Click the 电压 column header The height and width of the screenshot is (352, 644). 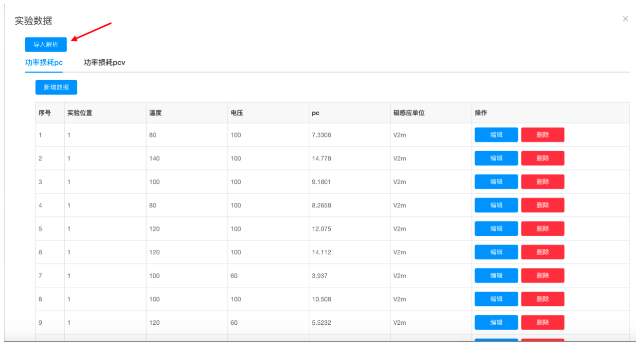tap(237, 113)
